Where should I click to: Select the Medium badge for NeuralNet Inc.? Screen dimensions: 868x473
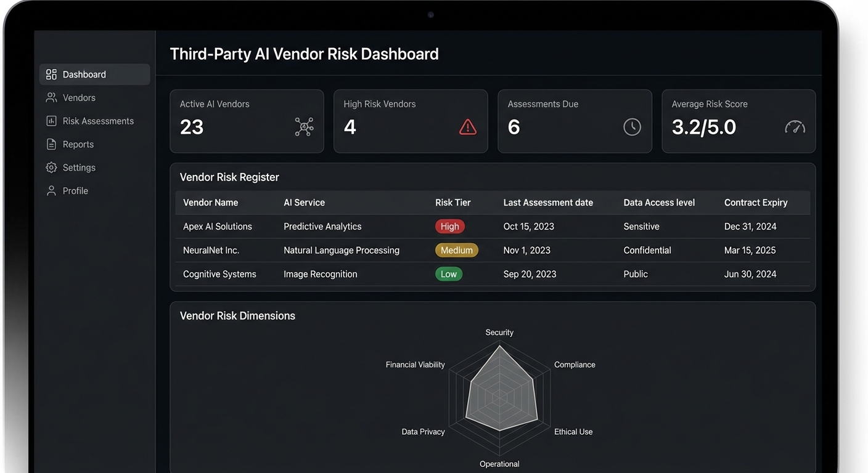click(x=456, y=250)
